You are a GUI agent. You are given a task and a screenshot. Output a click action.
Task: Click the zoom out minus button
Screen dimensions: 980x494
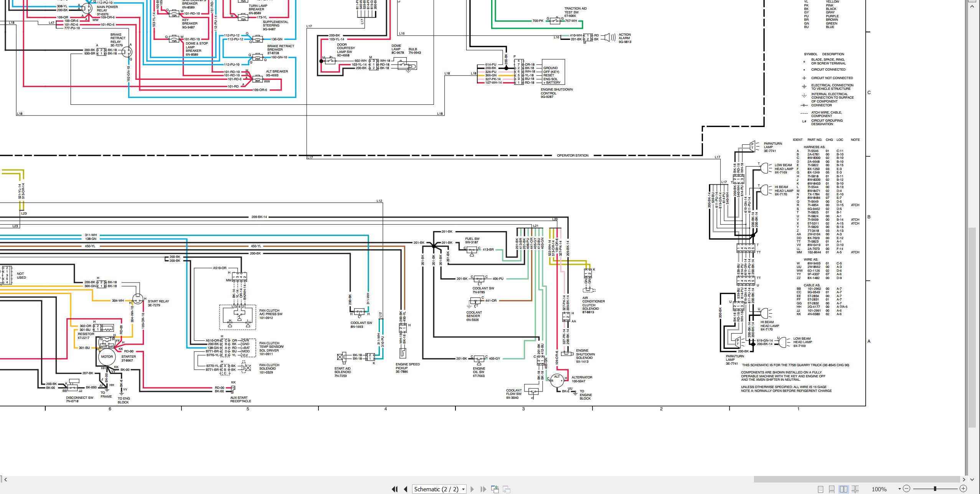[907, 489]
